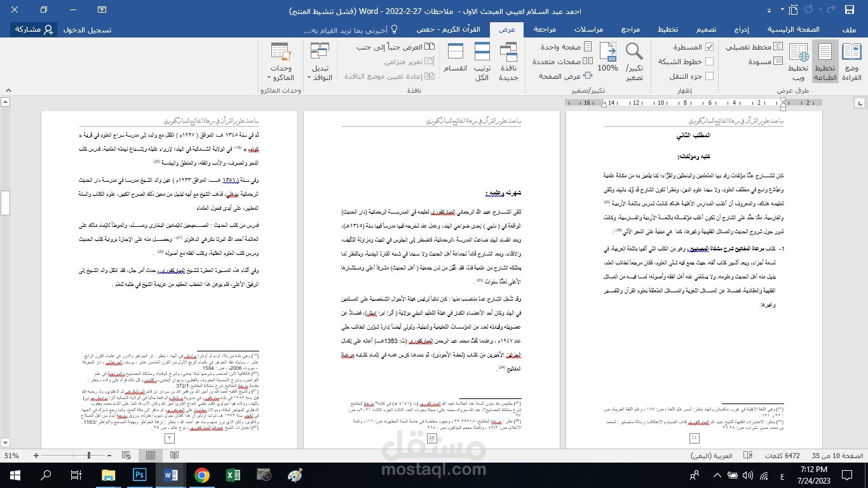Click Sign in (تسجيل الدخول)
Viewport: 868px width, 488px height.
coord(88,30)
